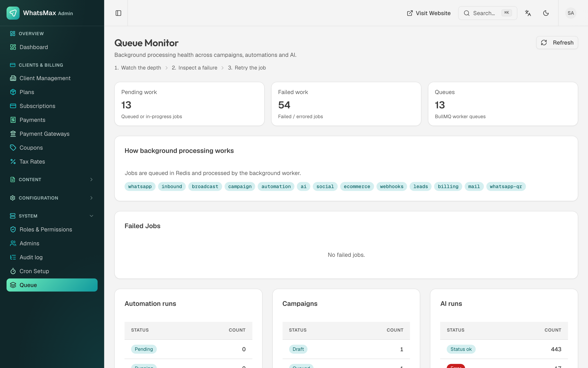The image size is (588, 368).
Task: Click the billing queue tag
Action: (x=448, y=186)
